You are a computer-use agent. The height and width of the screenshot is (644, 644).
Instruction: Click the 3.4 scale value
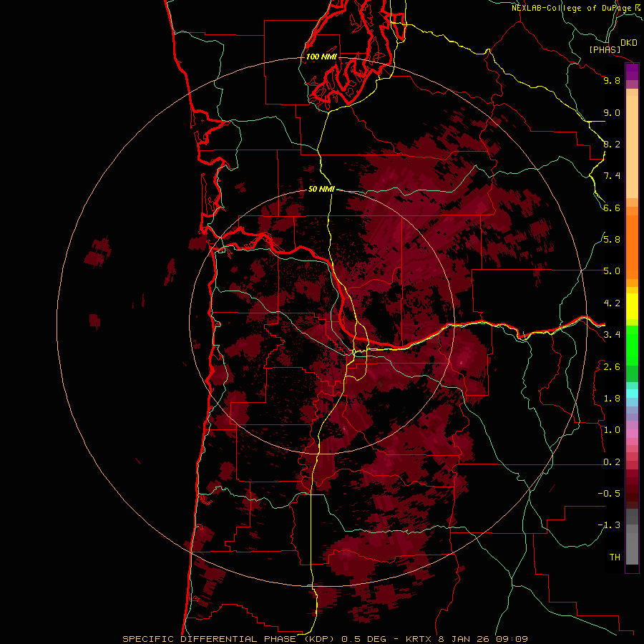pyautogui.click(x=612, y=335)
